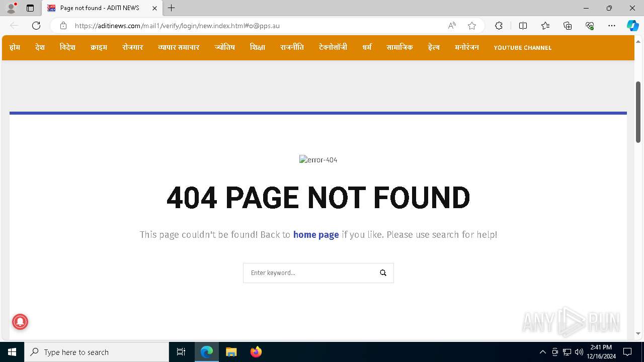This screenshot has height=362, width=644.
Task: Add this page to favorites
Action: click(x=472, y=26)
